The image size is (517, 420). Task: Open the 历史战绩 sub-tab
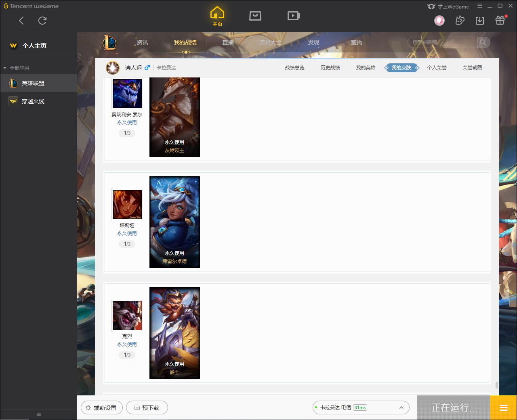click(330, 68)
